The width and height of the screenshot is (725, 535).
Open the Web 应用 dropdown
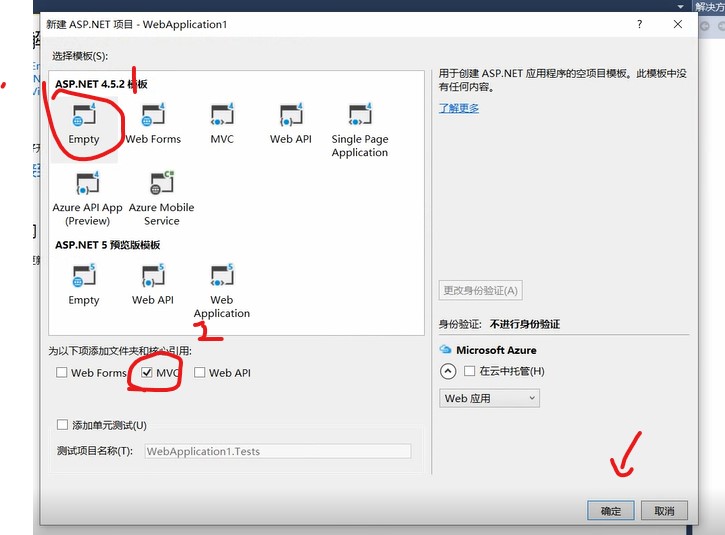(x=489, y=398)
